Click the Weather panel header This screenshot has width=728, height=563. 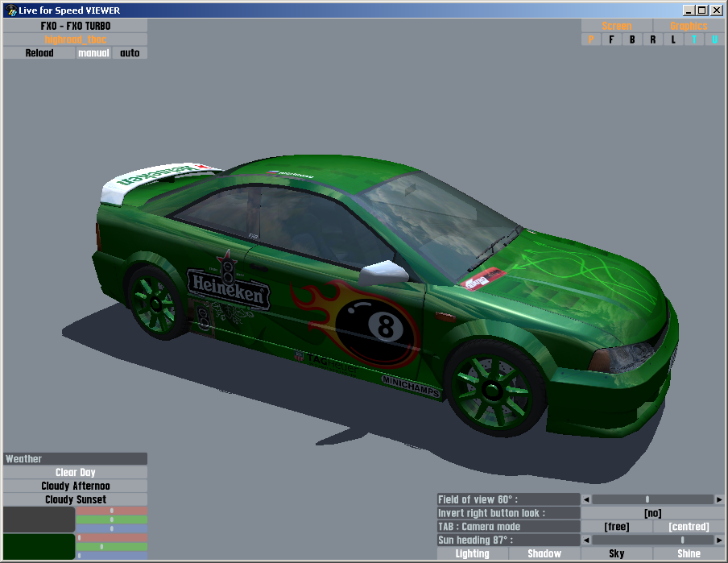click(x=75, y=459)
